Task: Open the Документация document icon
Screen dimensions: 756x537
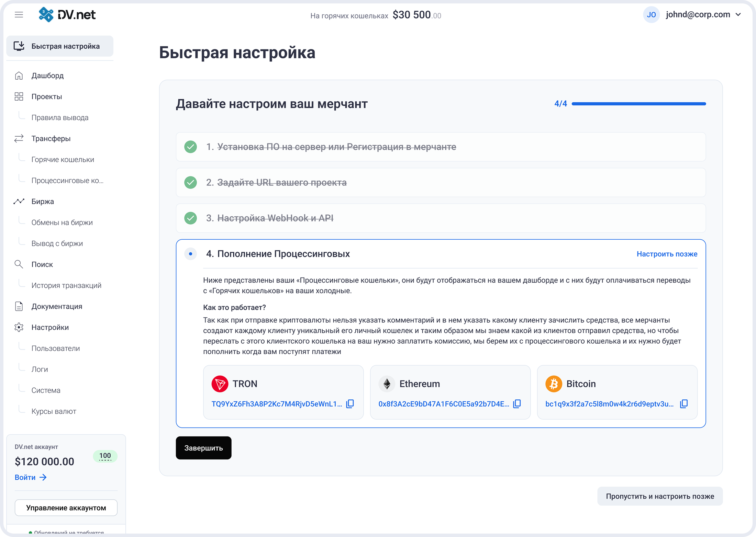Action: point(19,306)
